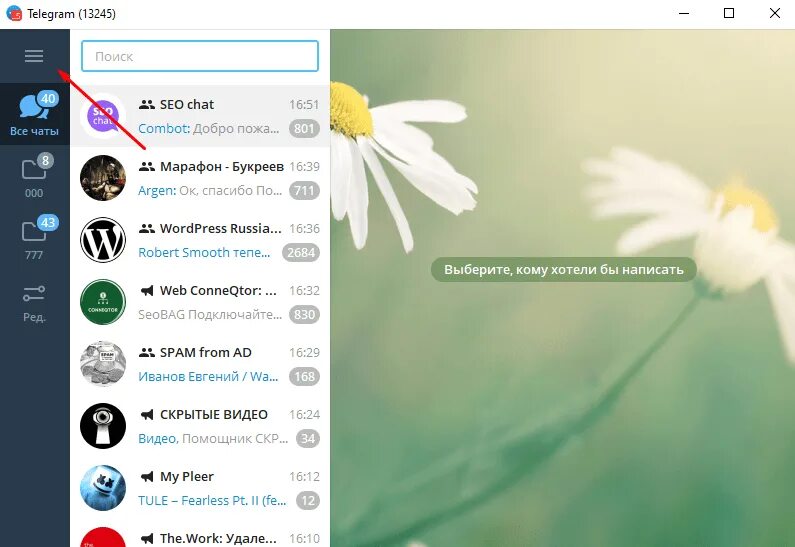Click the 2684 unread badge

tap(301, 252)
